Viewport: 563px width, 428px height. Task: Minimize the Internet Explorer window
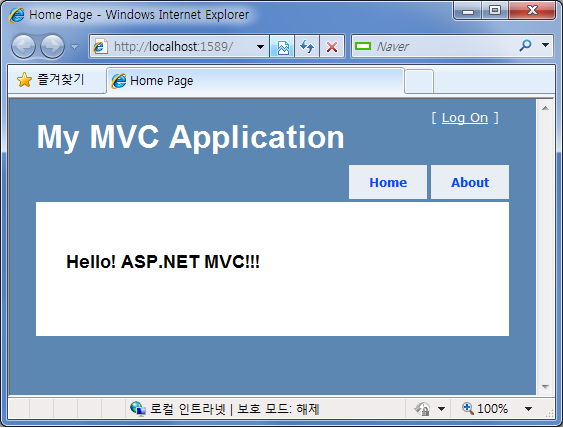467,11
